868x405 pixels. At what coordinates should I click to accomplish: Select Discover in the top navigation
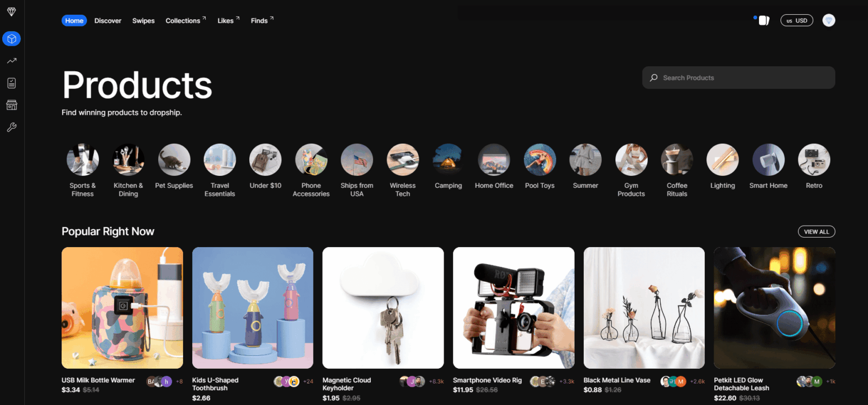point(107,20)
